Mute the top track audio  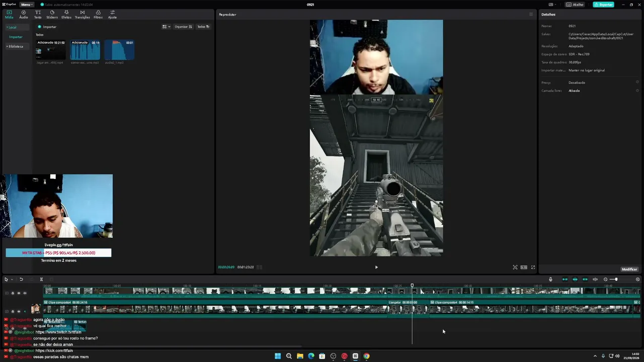coord(25,293)
